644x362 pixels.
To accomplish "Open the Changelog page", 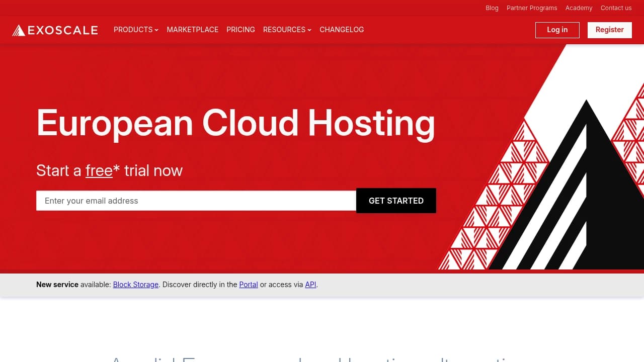I will [x=342, y=30].
